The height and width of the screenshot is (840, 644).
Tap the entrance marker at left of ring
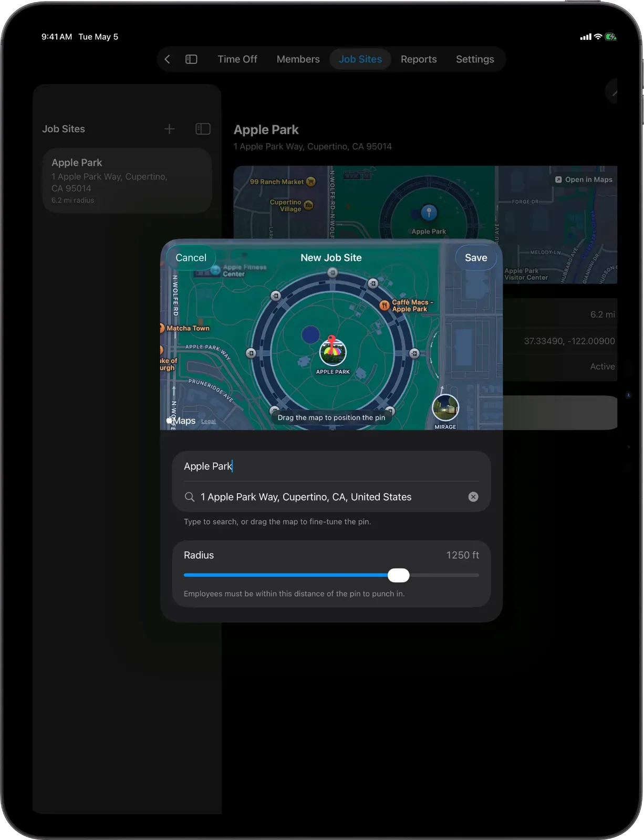coord(251,353)
